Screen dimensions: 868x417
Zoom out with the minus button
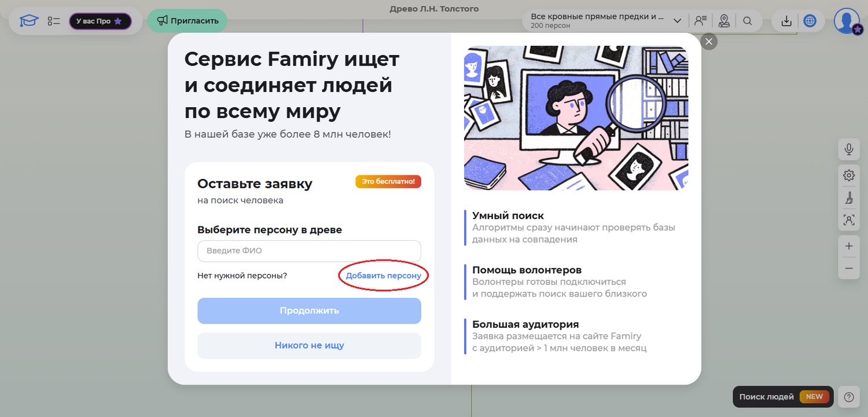[x=849, y=268]
